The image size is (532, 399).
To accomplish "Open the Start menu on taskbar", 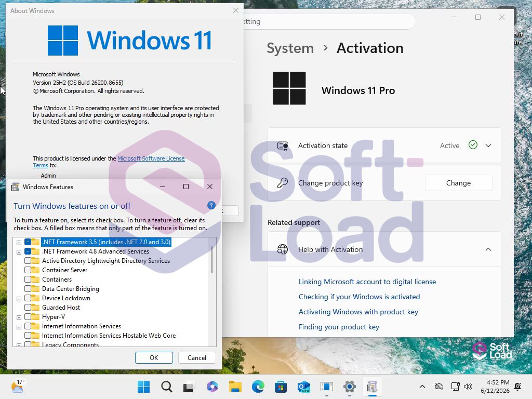I will (x=143, y=387).
